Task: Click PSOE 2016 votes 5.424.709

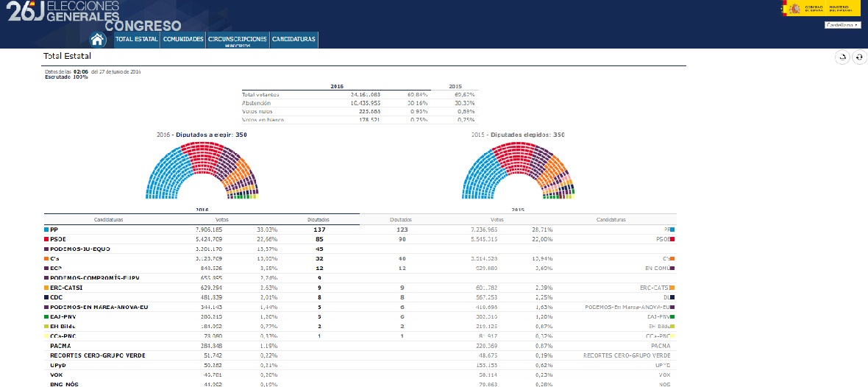Action: (209, 238)
